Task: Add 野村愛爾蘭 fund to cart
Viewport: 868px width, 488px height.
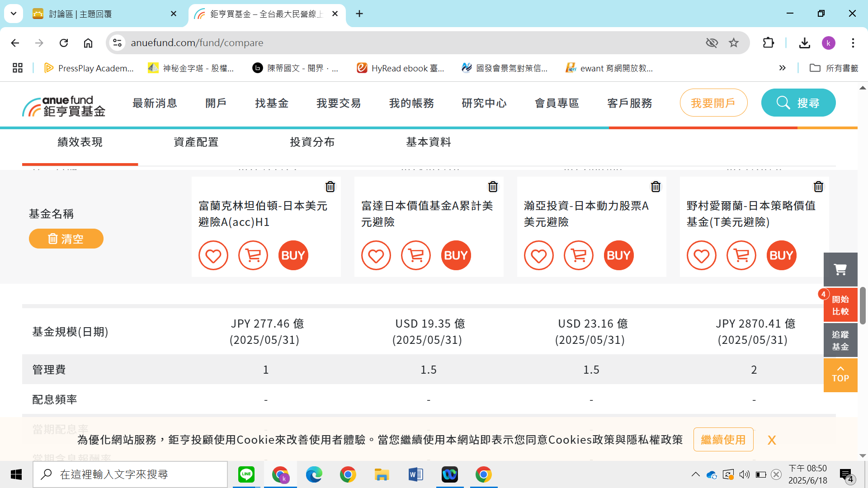Action: click(x=741, y=255)
